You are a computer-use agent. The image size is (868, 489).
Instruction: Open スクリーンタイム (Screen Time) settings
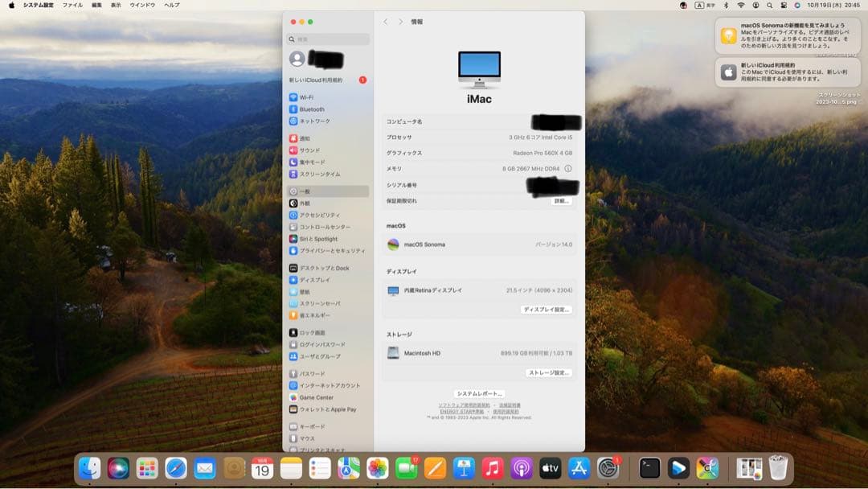point(320,175)
